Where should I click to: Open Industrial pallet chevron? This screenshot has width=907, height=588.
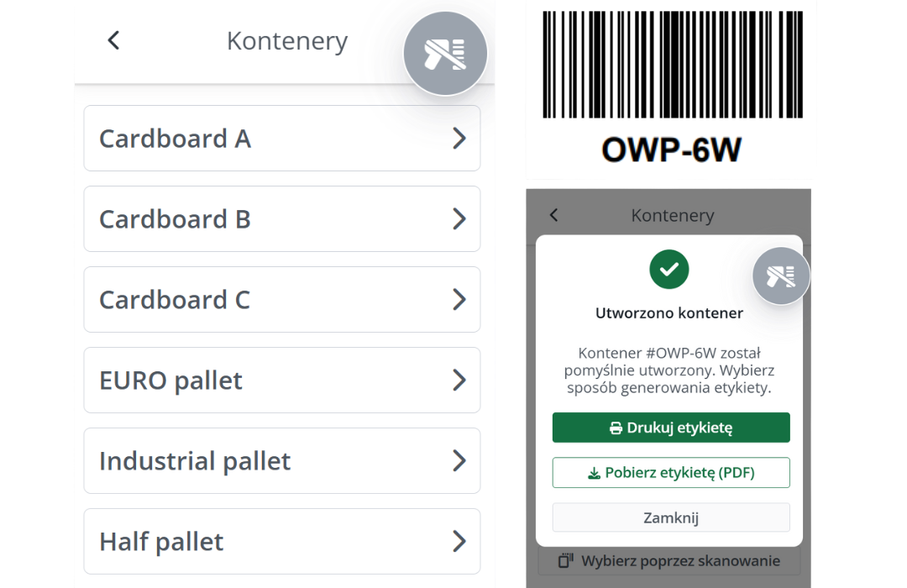tap(459, 461)
